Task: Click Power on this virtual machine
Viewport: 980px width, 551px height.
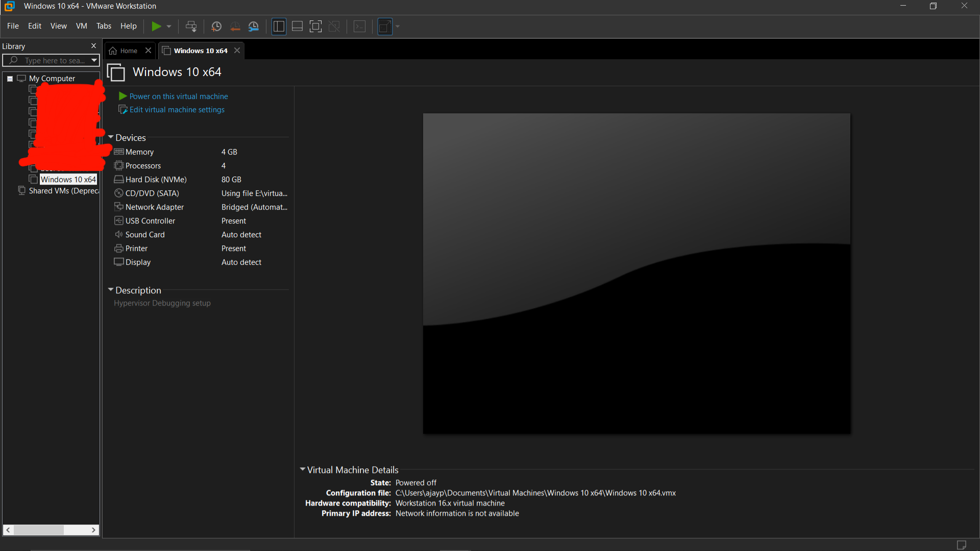Action: point(179,96)
